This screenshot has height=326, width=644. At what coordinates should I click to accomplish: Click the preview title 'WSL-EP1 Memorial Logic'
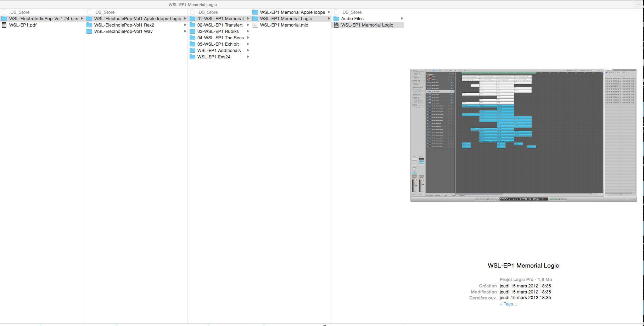(x=523, y=265)
